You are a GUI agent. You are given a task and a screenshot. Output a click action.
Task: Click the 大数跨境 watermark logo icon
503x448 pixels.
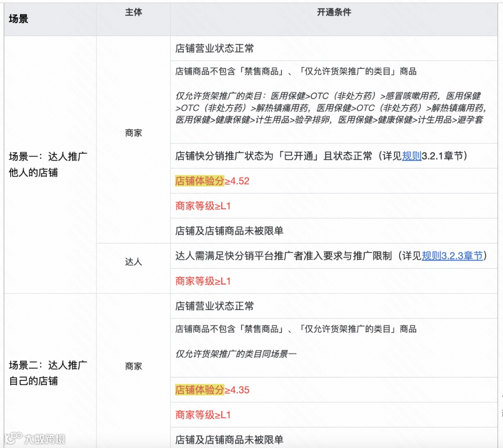12,438
